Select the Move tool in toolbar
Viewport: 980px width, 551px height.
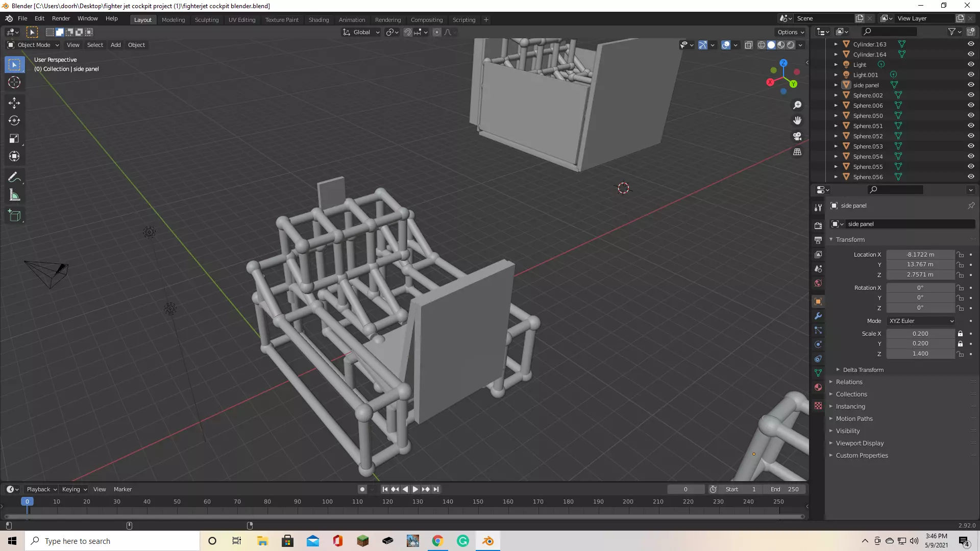14,103
